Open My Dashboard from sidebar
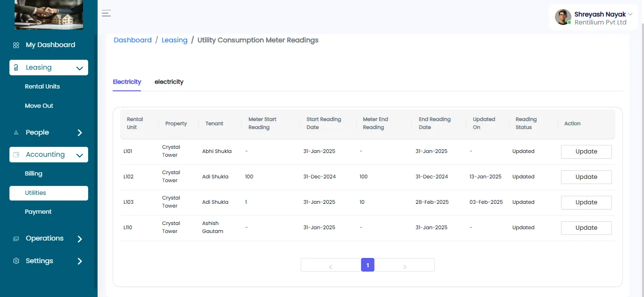 (x=50, y=45)
